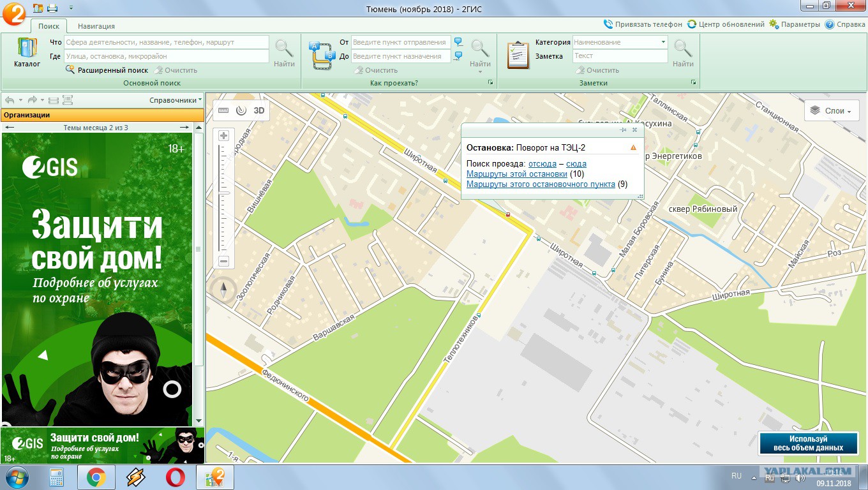
Task: Click the forward arrow in the directory panel
Action: 32,100
